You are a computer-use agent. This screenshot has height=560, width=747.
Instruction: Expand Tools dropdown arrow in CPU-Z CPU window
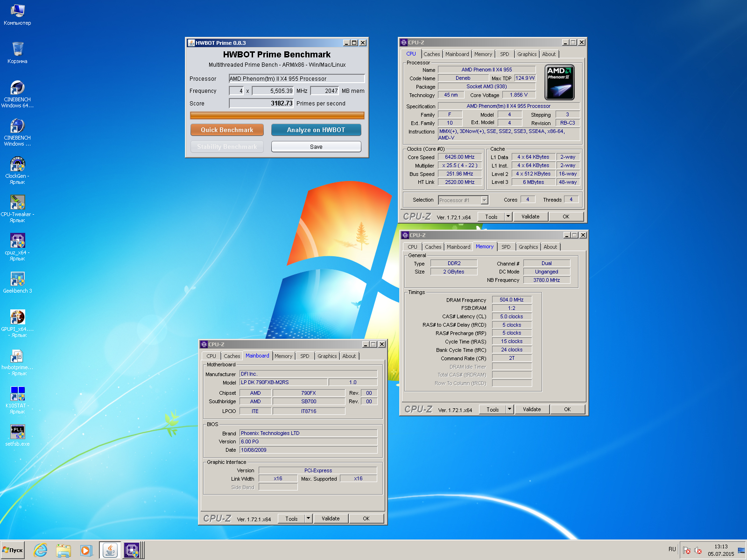click(508, 217)
